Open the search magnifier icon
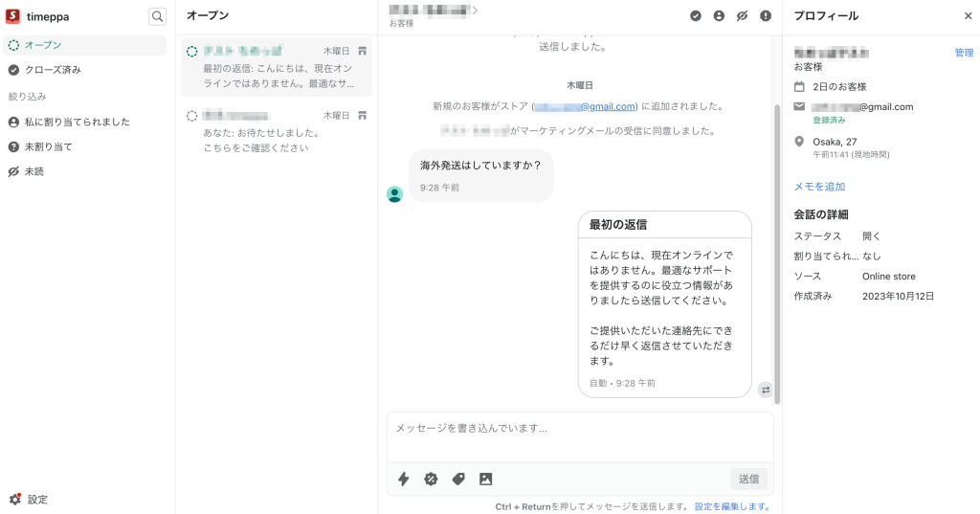 coord(158,16)
